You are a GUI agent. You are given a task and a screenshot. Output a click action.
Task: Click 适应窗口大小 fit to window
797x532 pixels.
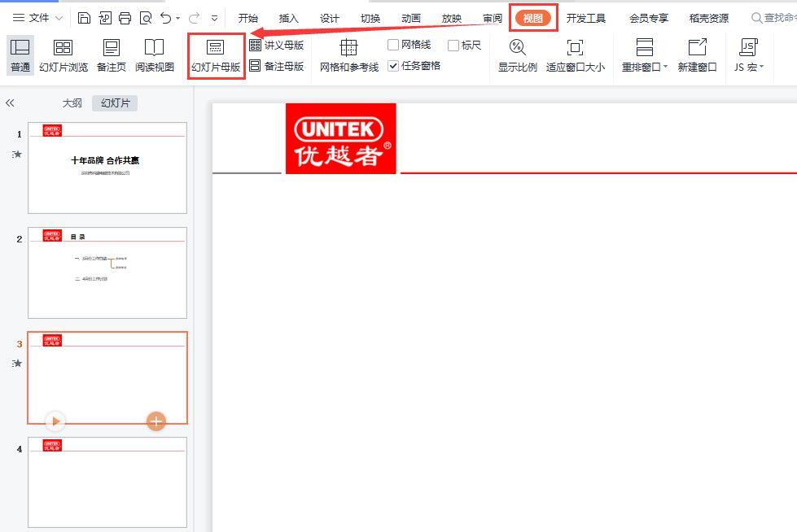(x=576, y=55)
